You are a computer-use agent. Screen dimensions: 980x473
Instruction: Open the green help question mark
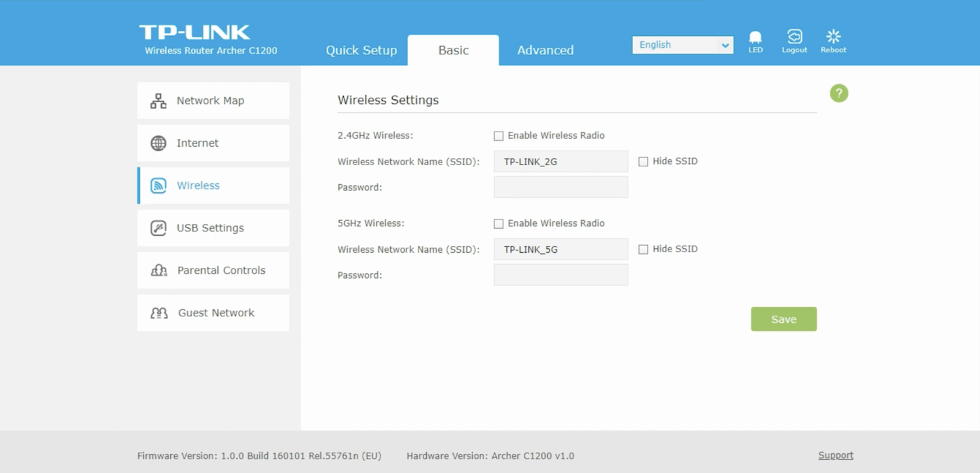839,93
